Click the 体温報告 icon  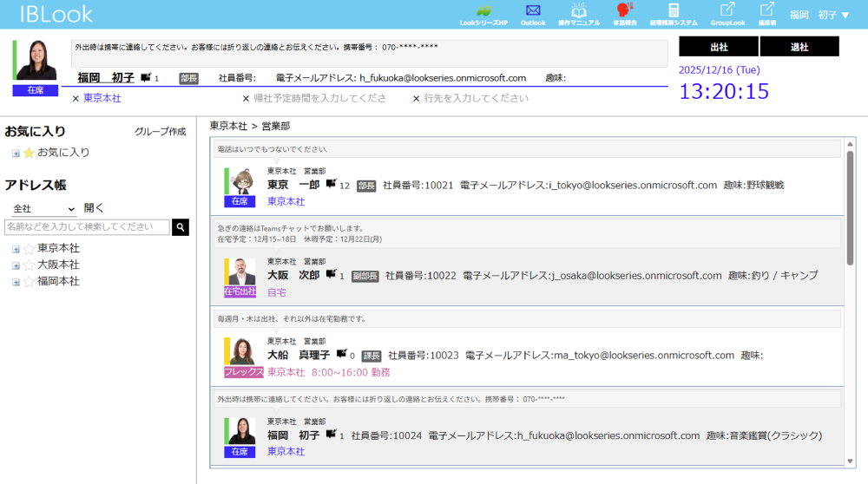click(x=623, y=10)
